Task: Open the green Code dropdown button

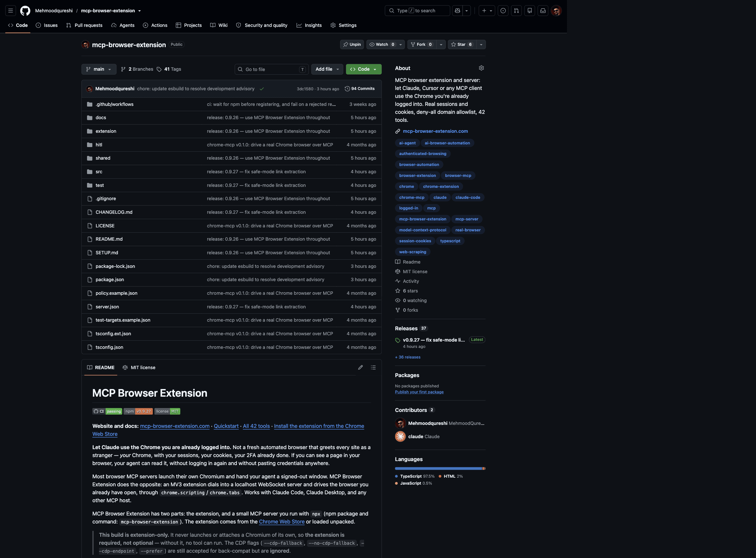Action: pos(364,69)
